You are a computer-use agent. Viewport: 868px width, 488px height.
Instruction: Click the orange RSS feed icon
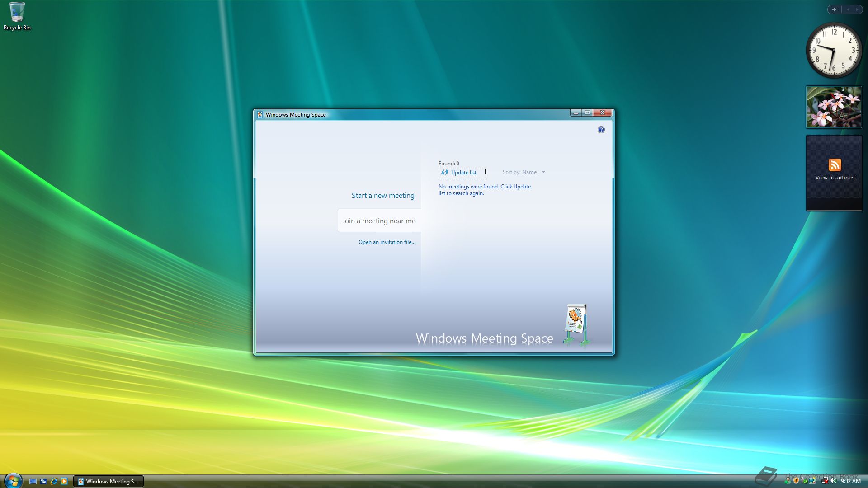(835, 165)
